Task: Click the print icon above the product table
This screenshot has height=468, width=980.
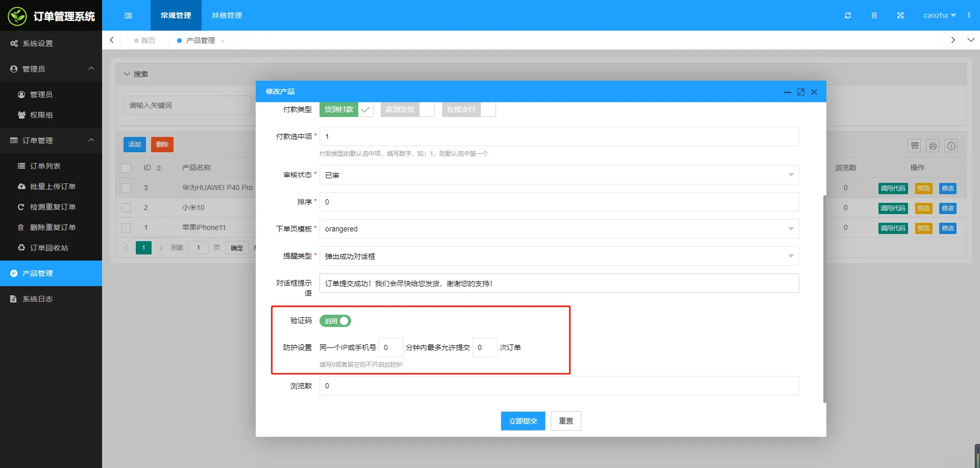Action: (x=933, y=146)
